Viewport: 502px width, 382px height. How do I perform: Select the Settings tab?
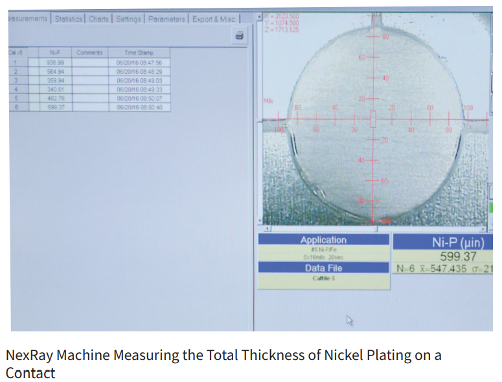[128, 19]
